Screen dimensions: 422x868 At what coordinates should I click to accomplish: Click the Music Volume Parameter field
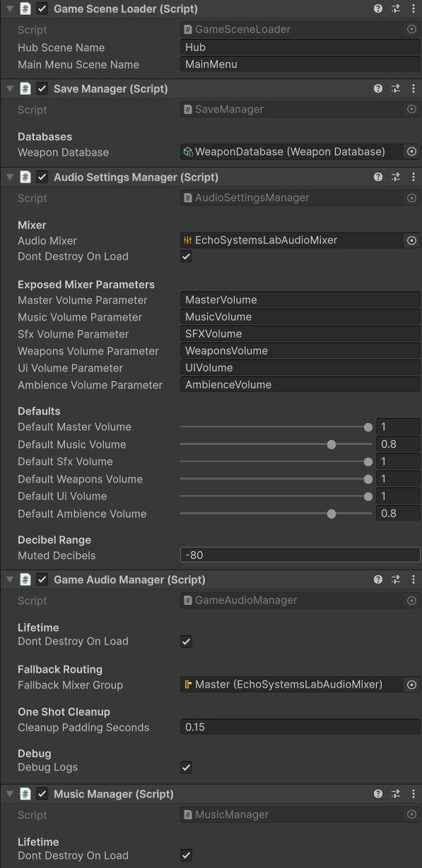pyautogui.click(x=300, y=317)
